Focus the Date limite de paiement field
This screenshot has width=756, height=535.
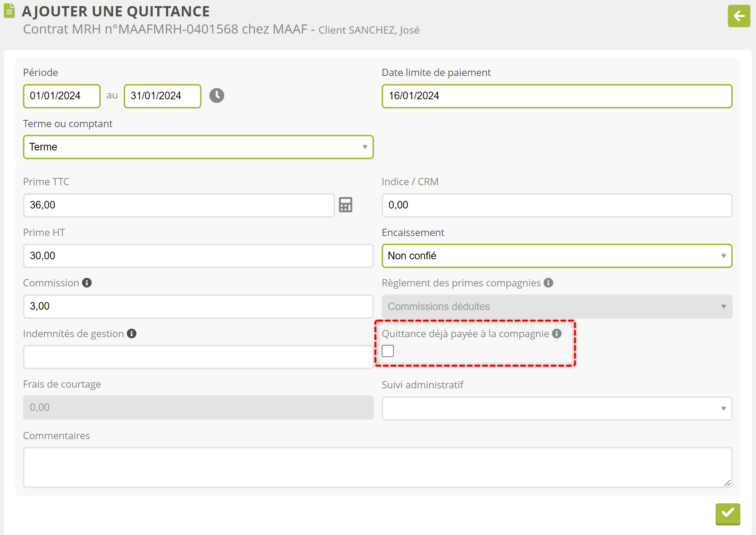556,96
